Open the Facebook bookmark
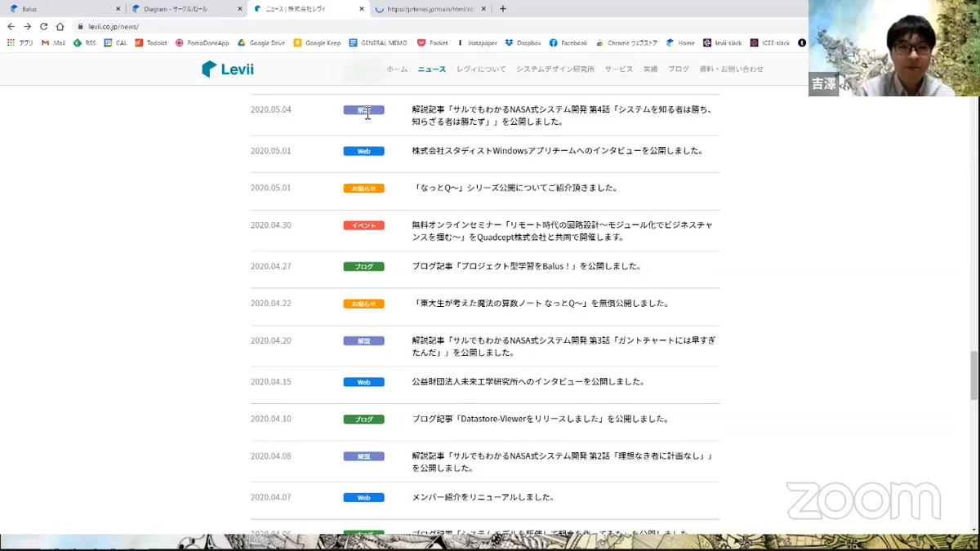 coord(568,42)
